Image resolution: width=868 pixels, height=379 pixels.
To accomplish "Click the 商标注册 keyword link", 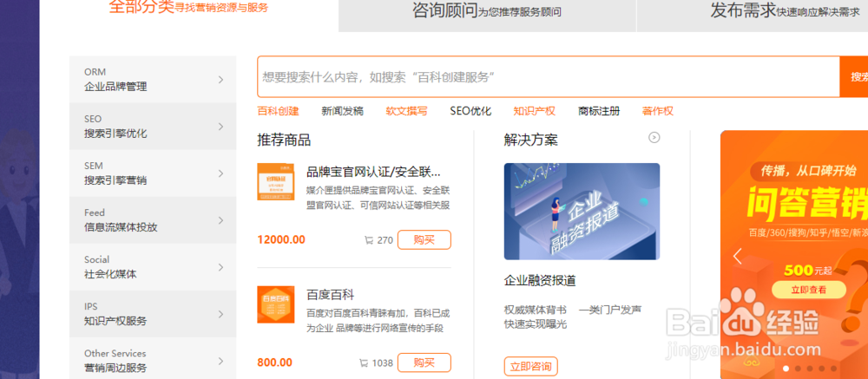I will coord(599,111).
